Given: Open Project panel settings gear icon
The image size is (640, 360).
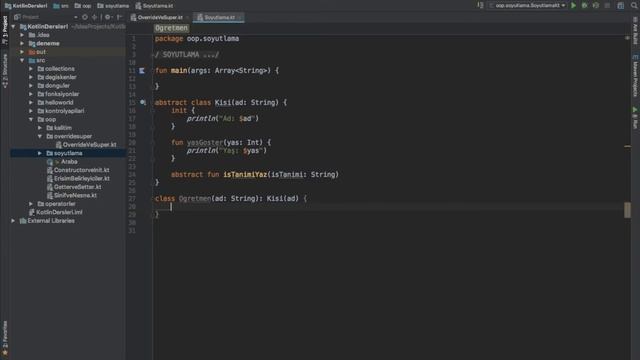Looking at the screenshot, I should tap(108, 17).
